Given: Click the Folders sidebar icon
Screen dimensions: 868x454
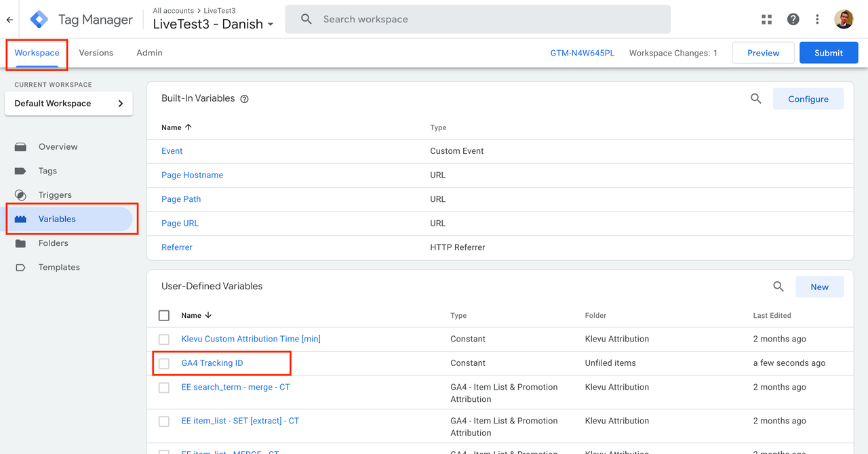Looking at the screenshot, I should coord(20,243).
